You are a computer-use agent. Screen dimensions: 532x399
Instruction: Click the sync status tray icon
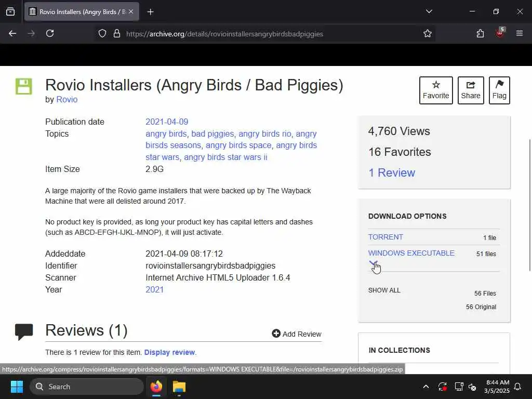point(443,387)
